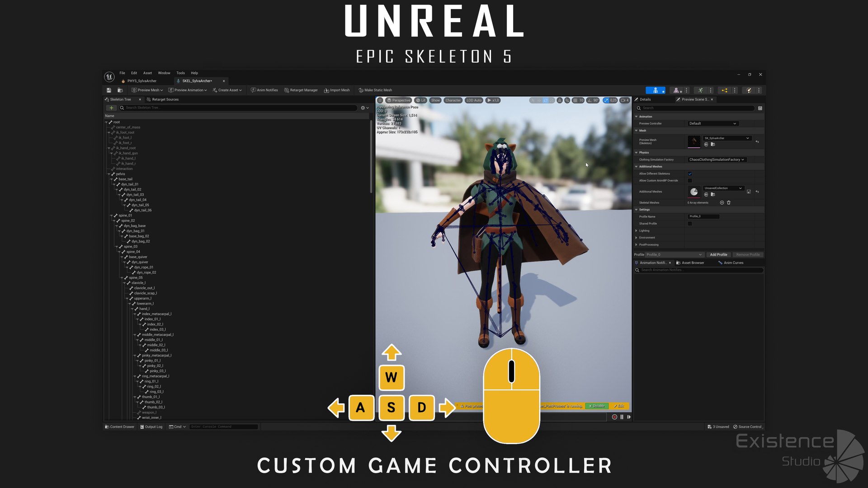The image size is (868, 488).
Task: Click Source Control in status bar
Action: (x=748, y=427)
